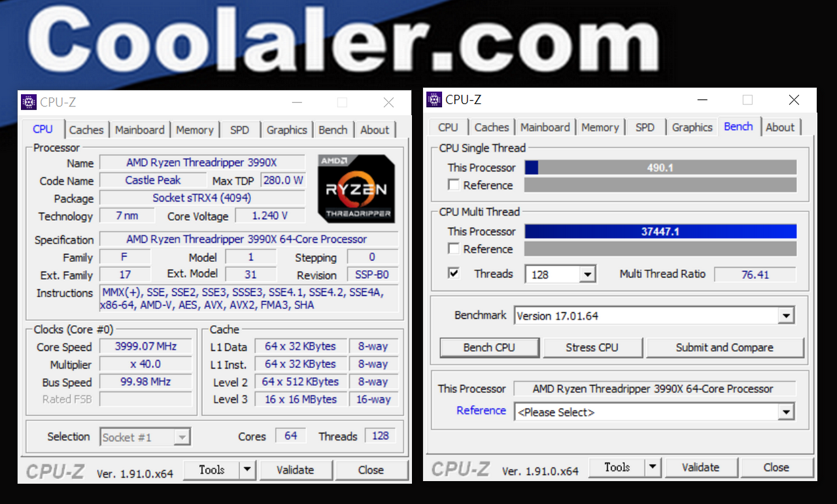
Task: Click the Bench CPU button
Action: (x=489, y=348)
